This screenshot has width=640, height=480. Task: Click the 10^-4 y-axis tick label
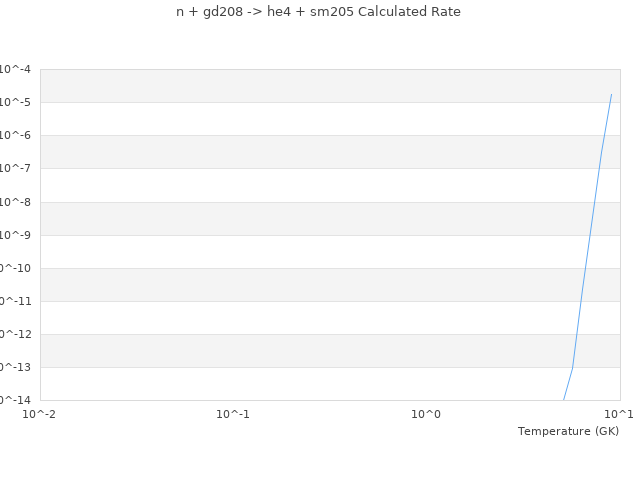[14, 69]
